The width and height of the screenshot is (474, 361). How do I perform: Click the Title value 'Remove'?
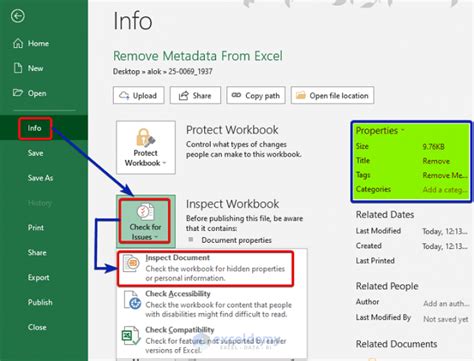point(436,161)
